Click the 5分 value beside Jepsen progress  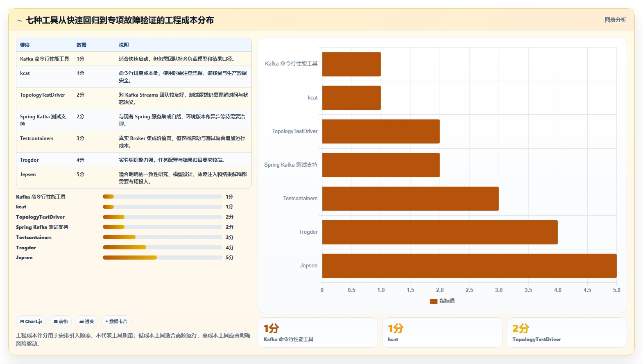pos(229,258)
